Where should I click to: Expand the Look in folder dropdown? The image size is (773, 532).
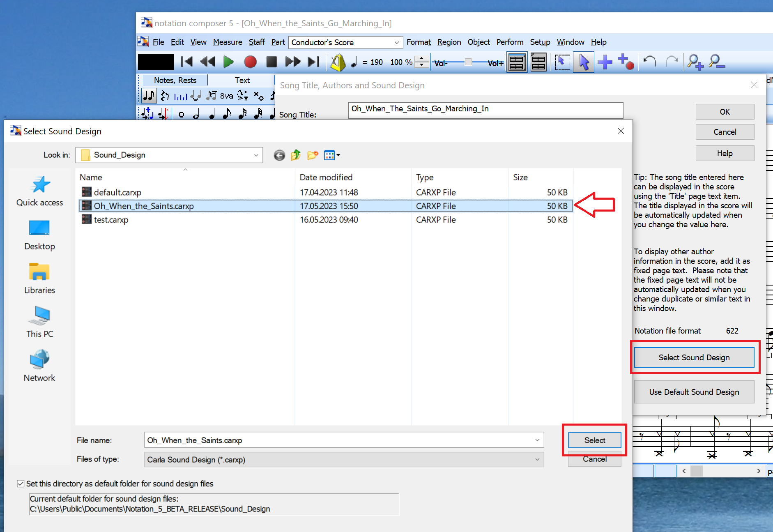click(256, 155)
